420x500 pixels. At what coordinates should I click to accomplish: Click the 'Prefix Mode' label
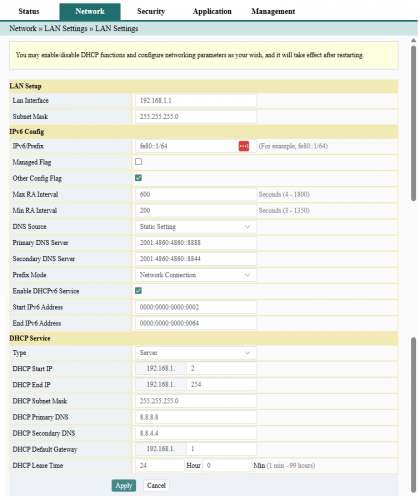(x=29, y=275)
